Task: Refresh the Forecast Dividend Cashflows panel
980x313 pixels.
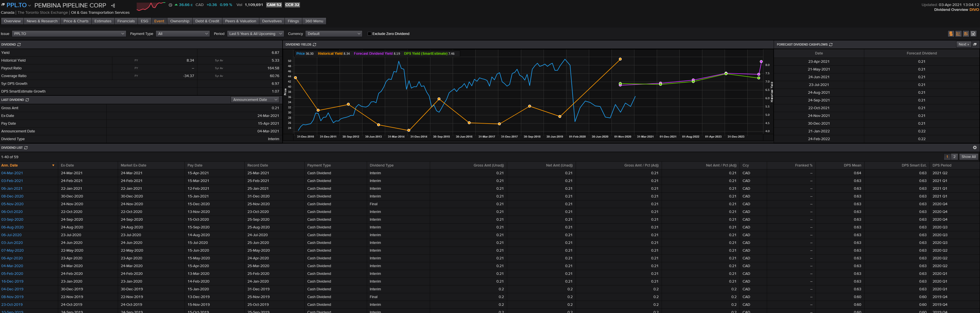Action: tap(831, 44)
